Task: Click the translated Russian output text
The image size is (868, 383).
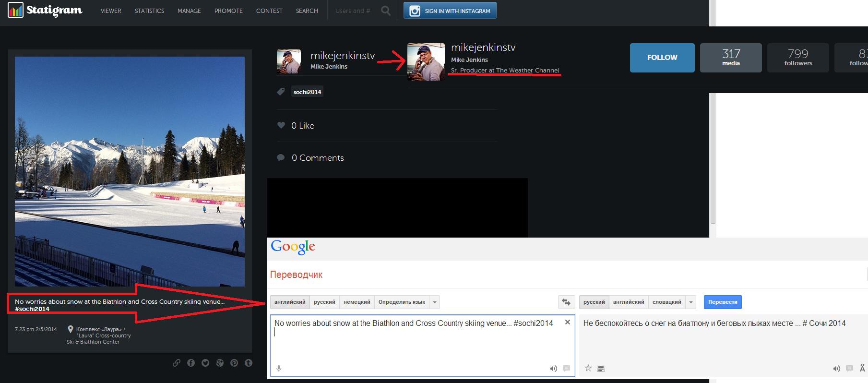Action: tap(714, 323)
